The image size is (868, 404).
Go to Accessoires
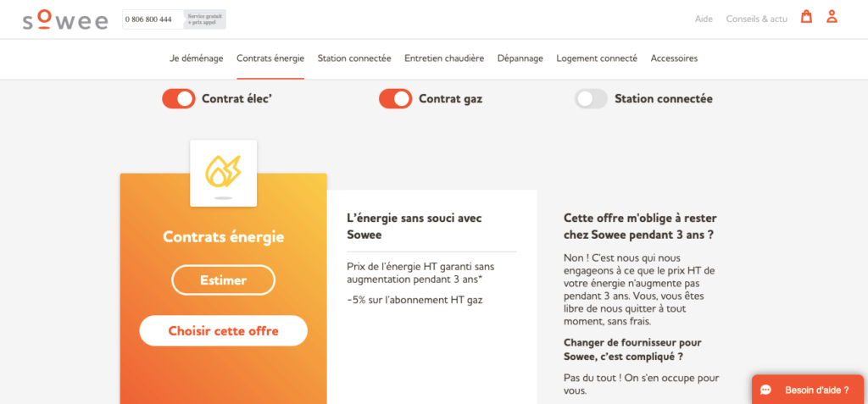click(674, 58)
